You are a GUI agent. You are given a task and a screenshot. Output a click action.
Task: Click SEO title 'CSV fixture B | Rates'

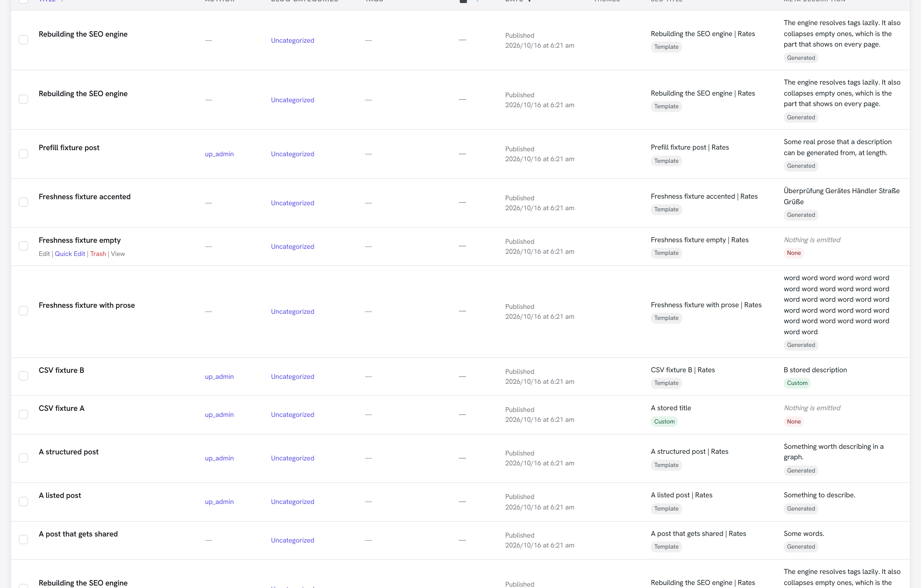click(x=683, y=370)
